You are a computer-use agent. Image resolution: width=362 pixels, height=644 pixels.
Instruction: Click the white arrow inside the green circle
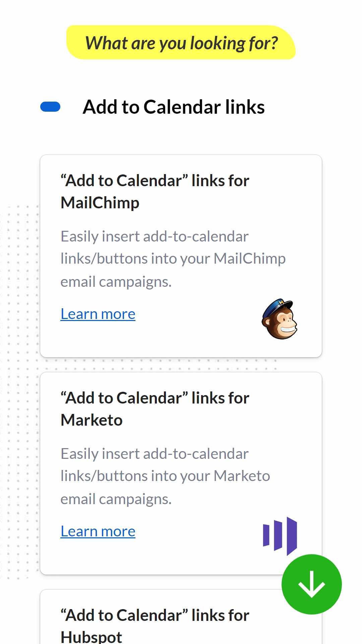tap(312, 584)
